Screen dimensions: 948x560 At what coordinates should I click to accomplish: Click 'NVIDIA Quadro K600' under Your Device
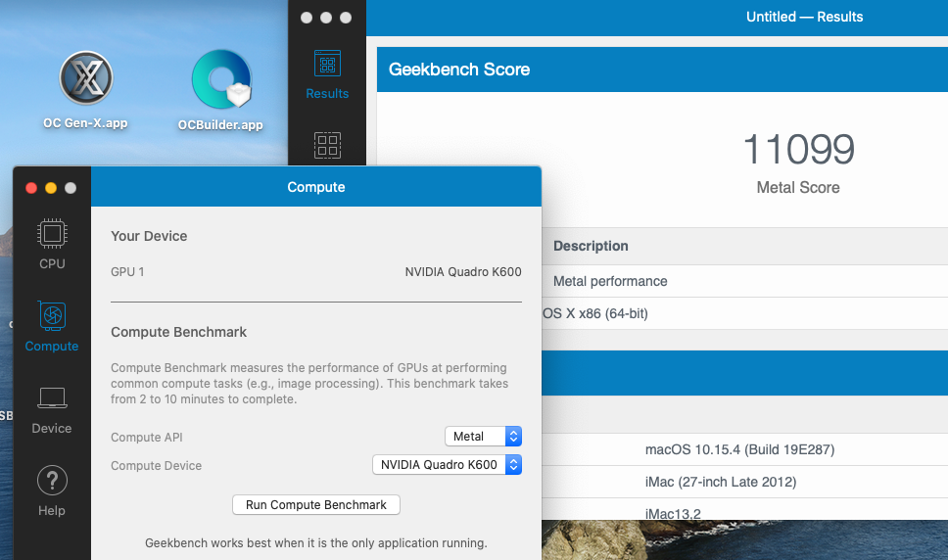463,272
